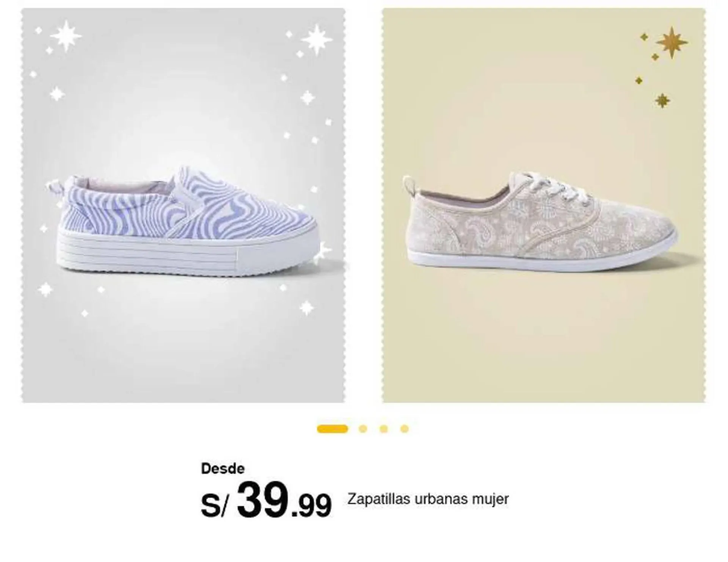
Task: Click the heel pull tab of the zebra shoe
Action: point(57,186)
